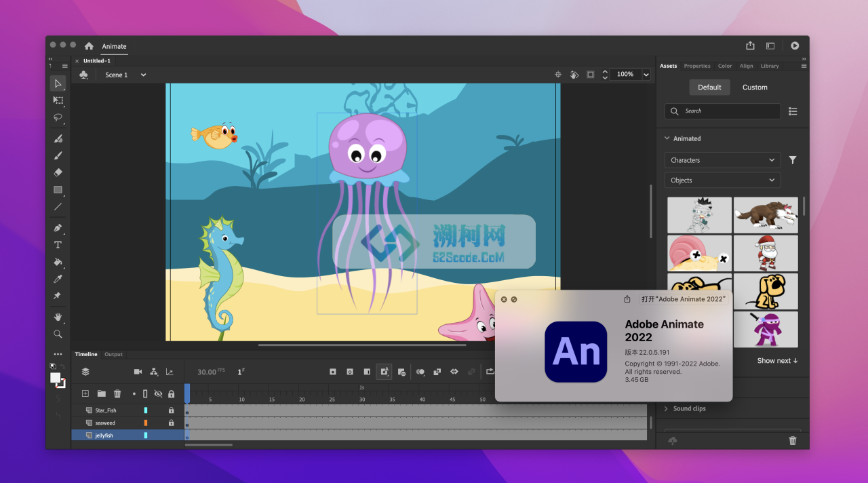Select the Selection arrow tool
868x483 pixels.
click(58, 83)
